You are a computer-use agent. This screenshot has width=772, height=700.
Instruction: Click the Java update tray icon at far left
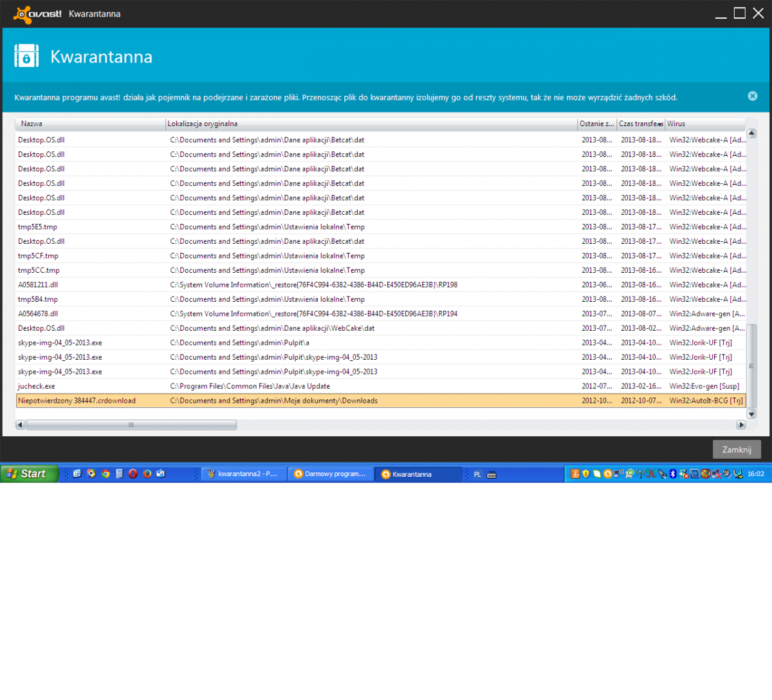[575, 474]
